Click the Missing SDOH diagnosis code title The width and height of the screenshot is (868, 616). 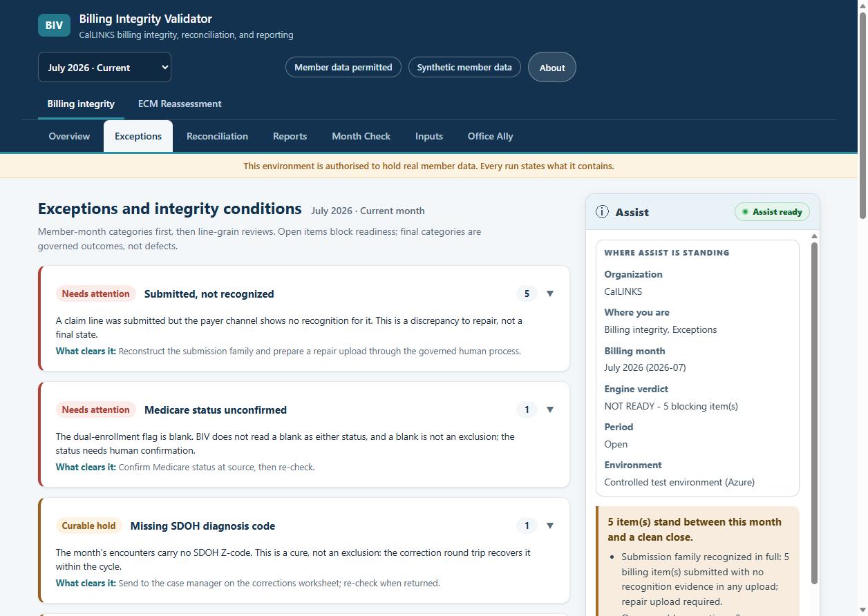(202, 526)
